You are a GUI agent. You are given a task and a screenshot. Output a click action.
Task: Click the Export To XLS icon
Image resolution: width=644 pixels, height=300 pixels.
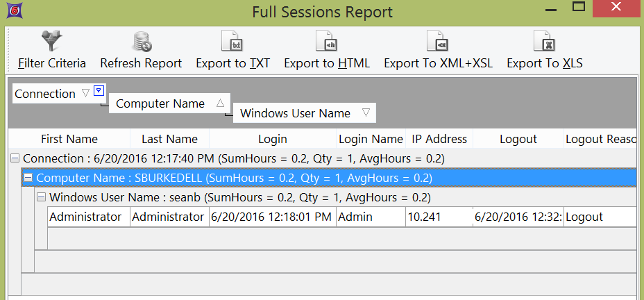[544, 42]
